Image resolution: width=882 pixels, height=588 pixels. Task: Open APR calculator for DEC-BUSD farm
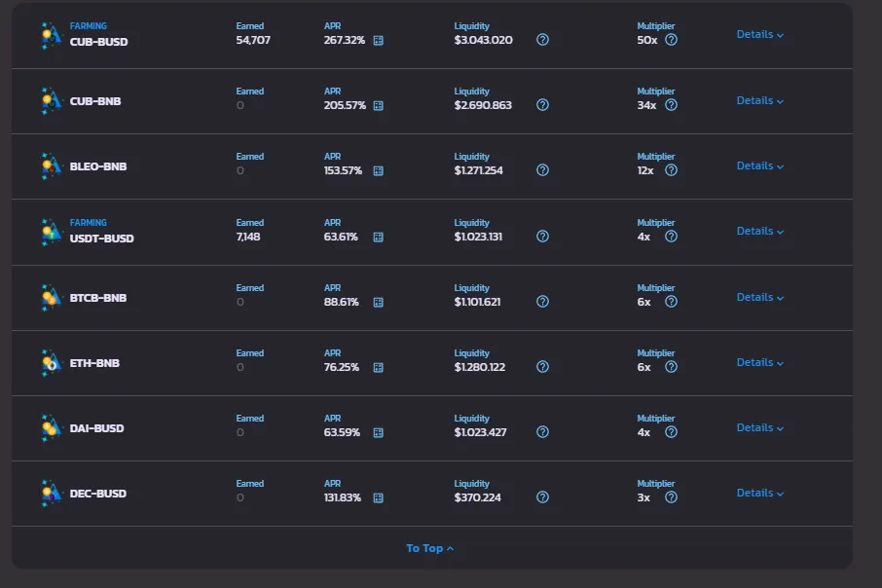[379, 498]
